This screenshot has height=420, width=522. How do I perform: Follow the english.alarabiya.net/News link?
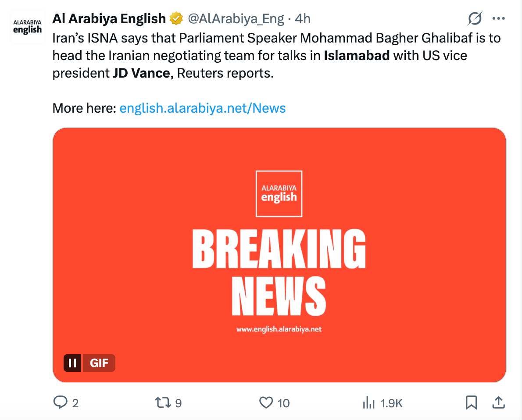pyautogui.click(x=202, y=108)
